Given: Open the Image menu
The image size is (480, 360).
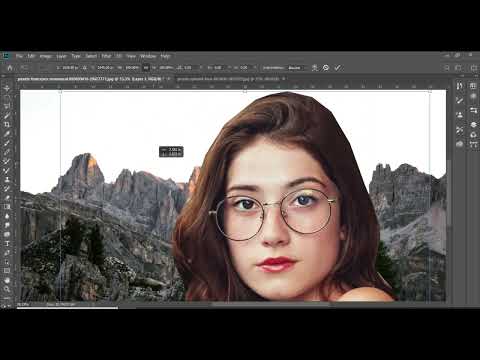Looking at the screenshot, I should point(45,56).
